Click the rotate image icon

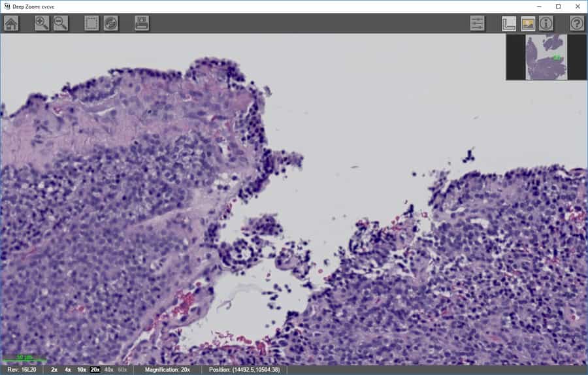pyautogui.click(x=110, y=24)
